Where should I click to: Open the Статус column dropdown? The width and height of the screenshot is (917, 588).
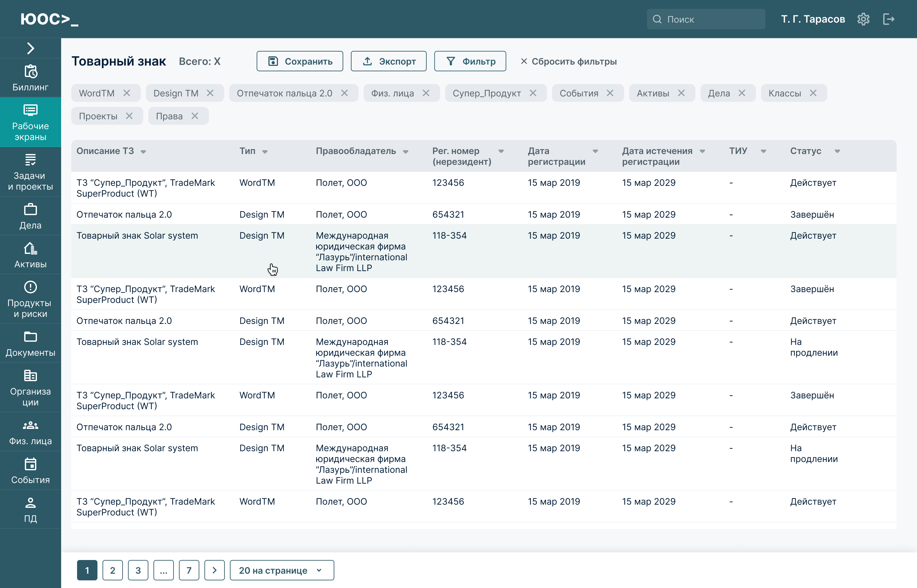(x=837, y=151)
